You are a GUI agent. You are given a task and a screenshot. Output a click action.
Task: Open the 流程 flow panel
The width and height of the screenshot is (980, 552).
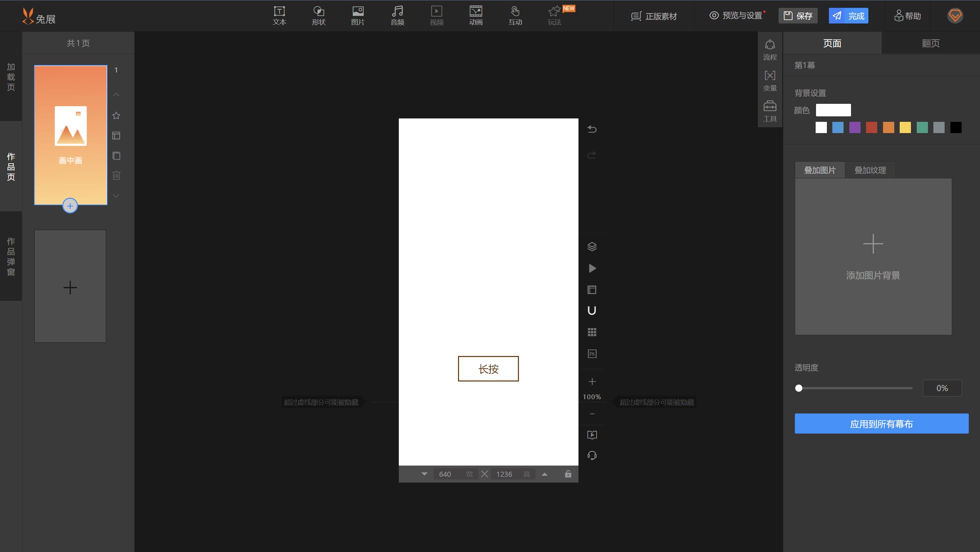click(770, 50)
